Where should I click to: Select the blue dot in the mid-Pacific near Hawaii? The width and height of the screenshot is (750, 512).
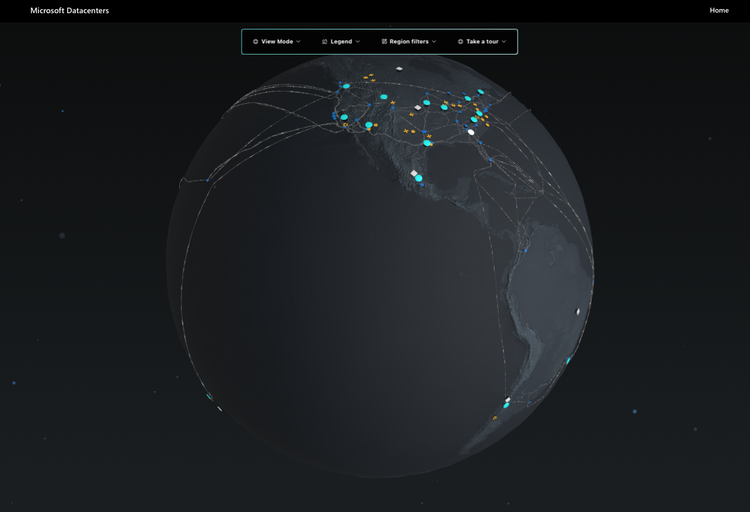(208, 180)
